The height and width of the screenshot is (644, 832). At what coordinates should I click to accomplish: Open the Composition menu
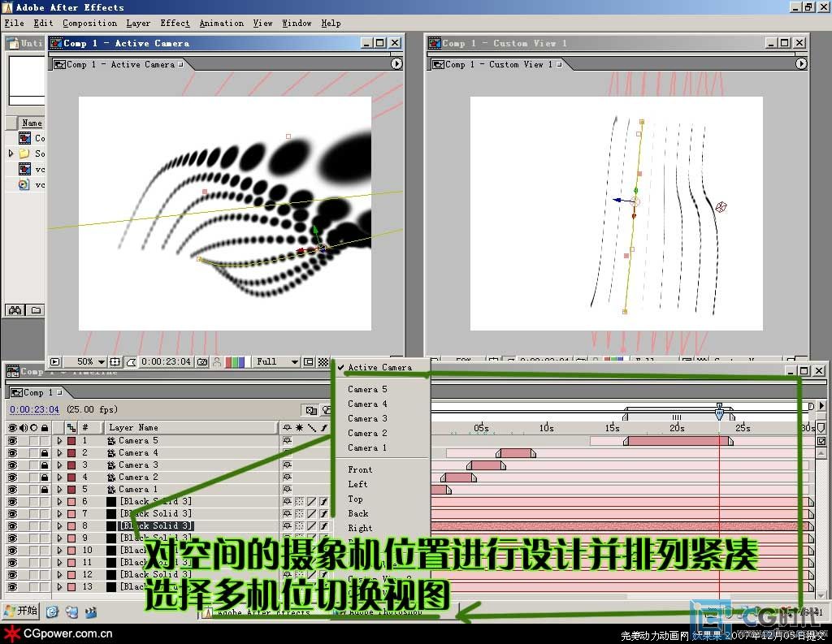pyautogui.click(x=89, y=23)
